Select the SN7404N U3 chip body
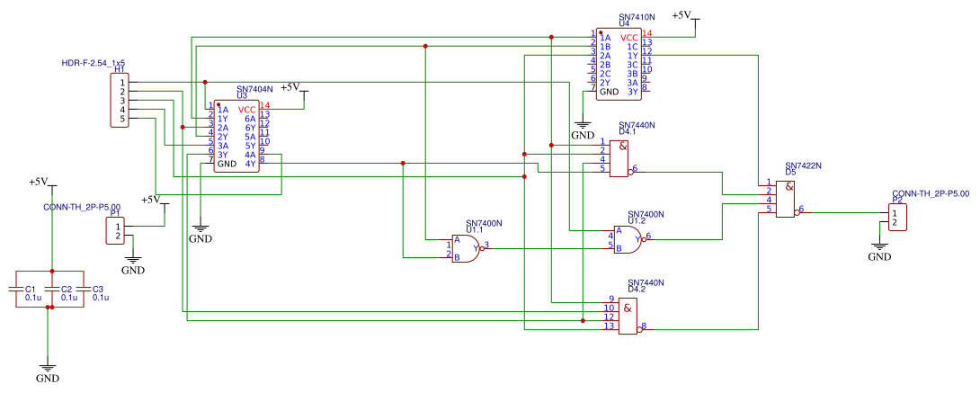Image resolution: width=980 pixels, height=393 pixels. [236, 136]
